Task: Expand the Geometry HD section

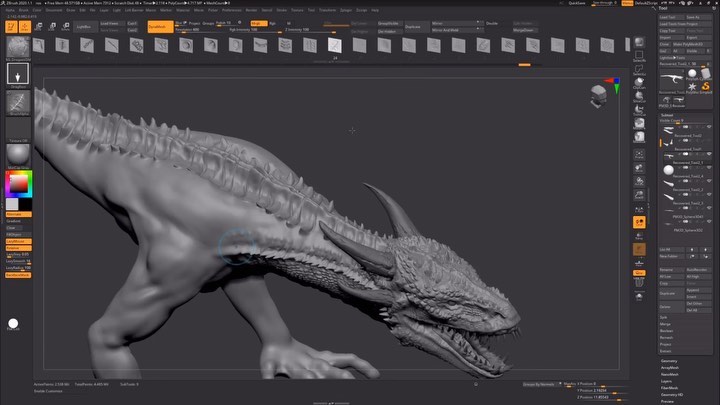Action: point(672,394)
